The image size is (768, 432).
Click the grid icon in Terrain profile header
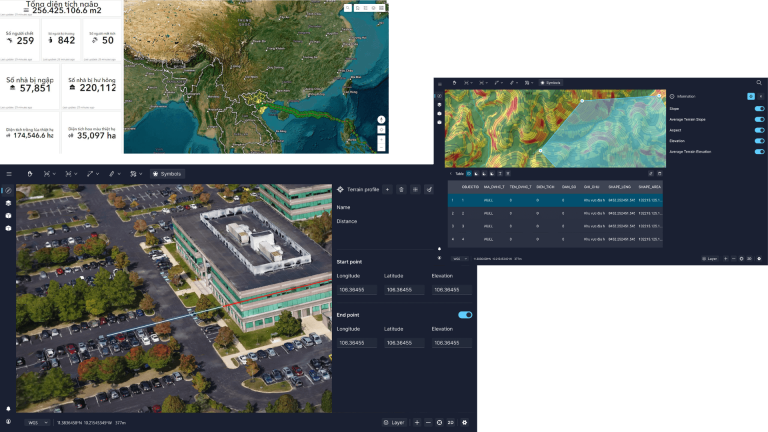(415, 190)
